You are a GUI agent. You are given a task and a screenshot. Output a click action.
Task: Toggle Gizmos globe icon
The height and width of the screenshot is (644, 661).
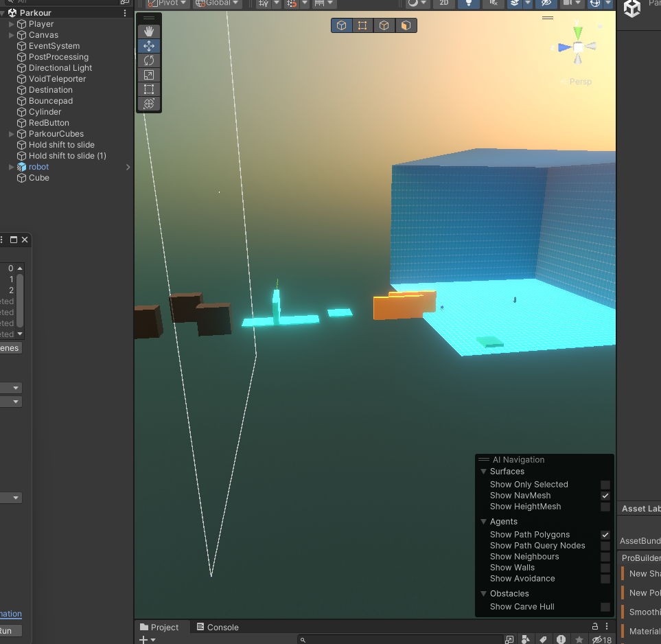[595, 3]
